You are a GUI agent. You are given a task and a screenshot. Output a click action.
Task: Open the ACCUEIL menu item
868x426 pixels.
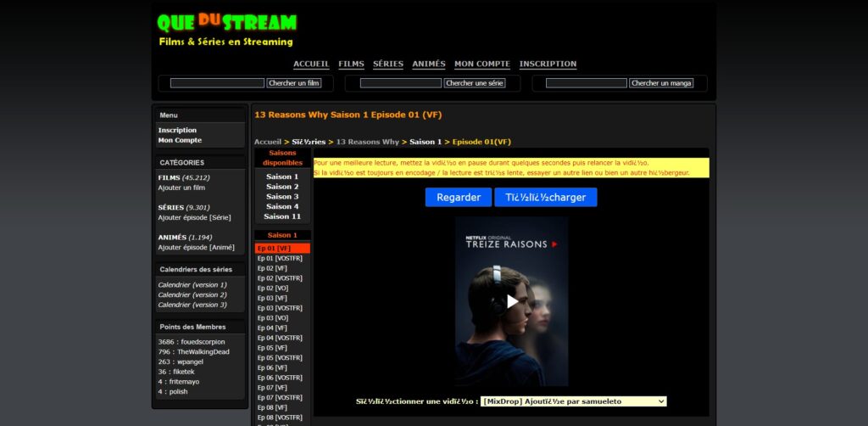click(x=311, y=64)
